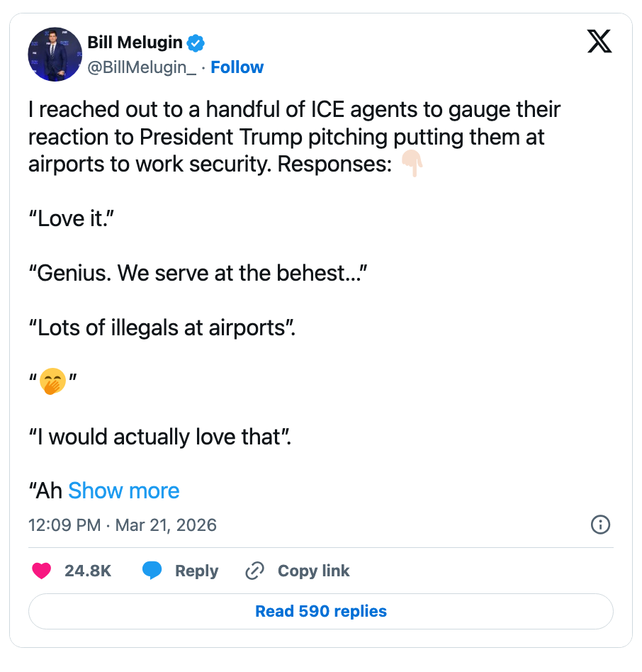Click the pointing-down hand emoji
642x672 pixels.
pyautogui.click(x=412, y=164)
